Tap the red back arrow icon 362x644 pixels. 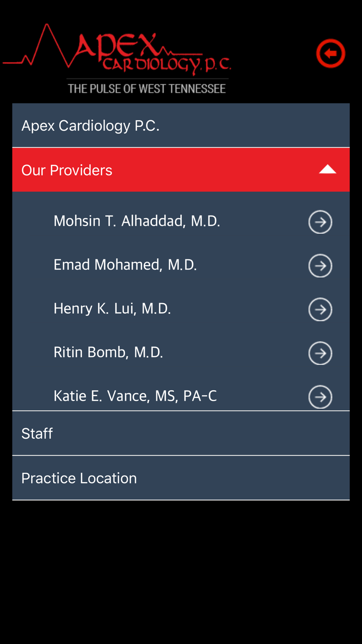point(331,54)
